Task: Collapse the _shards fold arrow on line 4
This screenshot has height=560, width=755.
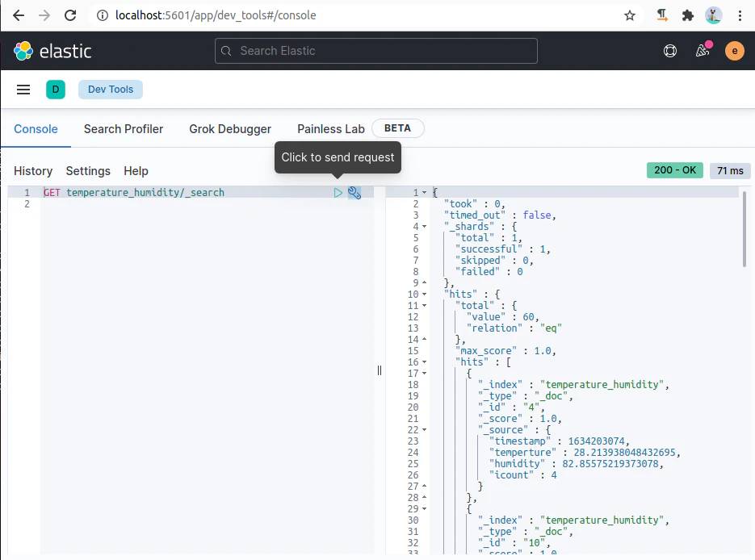Action: point(424,227)
